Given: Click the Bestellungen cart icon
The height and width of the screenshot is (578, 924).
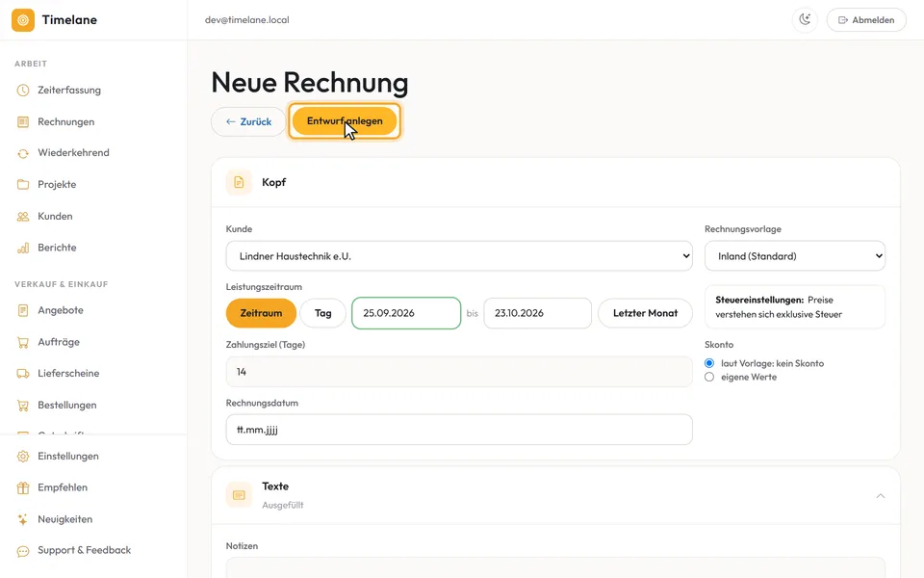Looking at the screenshot, I should [23, 406].
